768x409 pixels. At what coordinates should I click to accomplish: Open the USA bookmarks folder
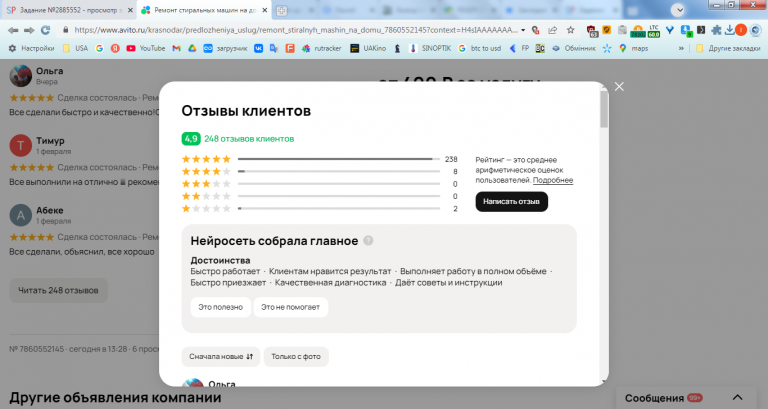coord(75,48)
